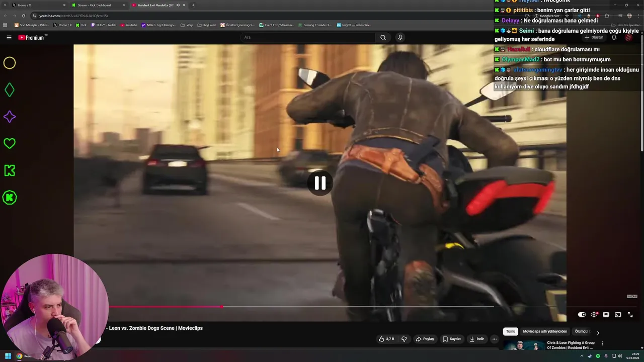Image resolution: width=644 pixels, height=362 pixels.
Task: Open the YouTube bookmark
Action: 129,25
